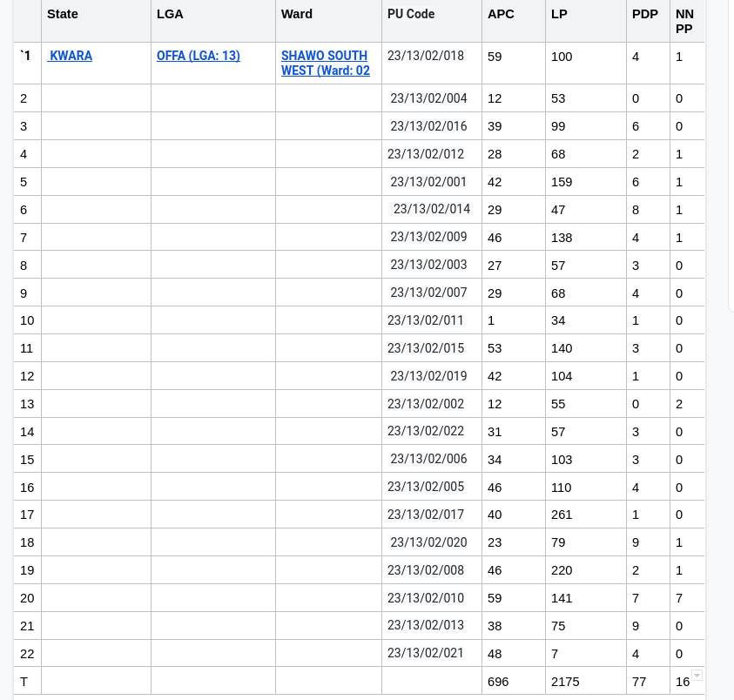The image size is (734, 700).
Task: Click LP value 7 in row 22
Action: click(555, 654)
